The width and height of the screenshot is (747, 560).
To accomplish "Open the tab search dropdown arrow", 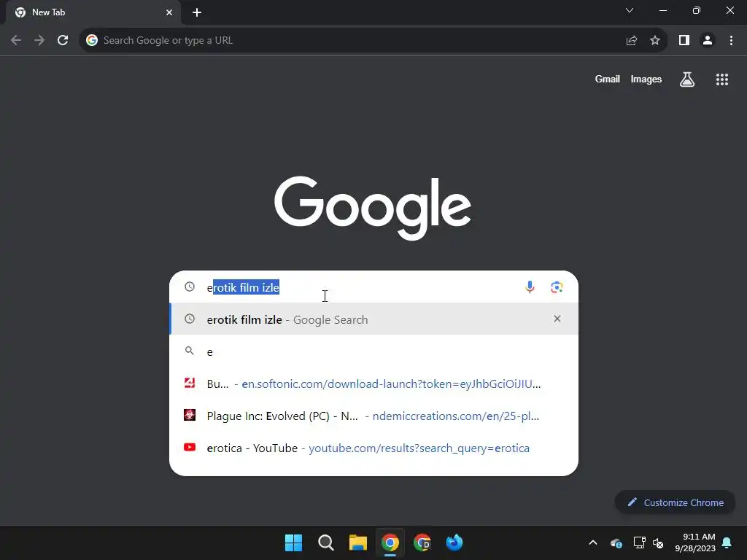I will (x=630, y=10).
